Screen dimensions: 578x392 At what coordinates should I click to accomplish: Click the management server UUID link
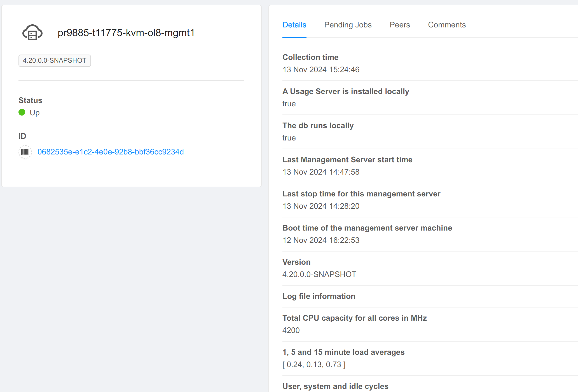tap(111, 152)
